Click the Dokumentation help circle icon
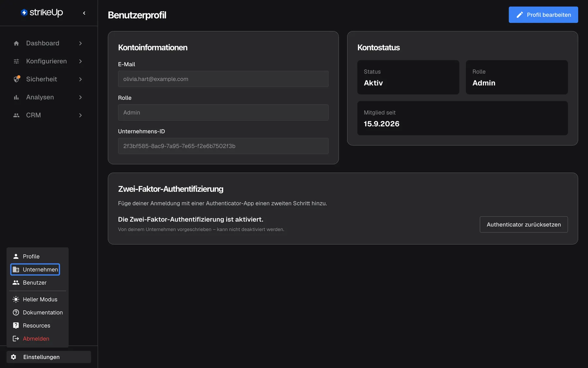This screenshot has width=588, height=368. pyautogui.click(x=16, y=312)
